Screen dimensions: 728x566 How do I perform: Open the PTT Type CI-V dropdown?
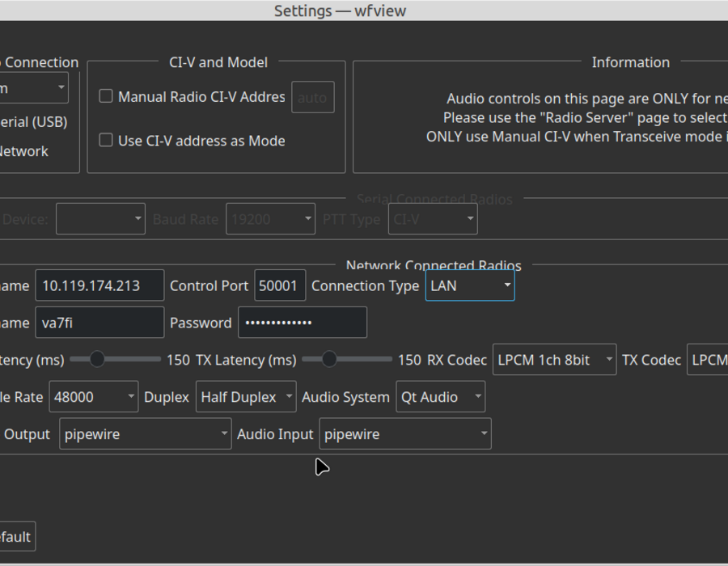coord(433,219)
